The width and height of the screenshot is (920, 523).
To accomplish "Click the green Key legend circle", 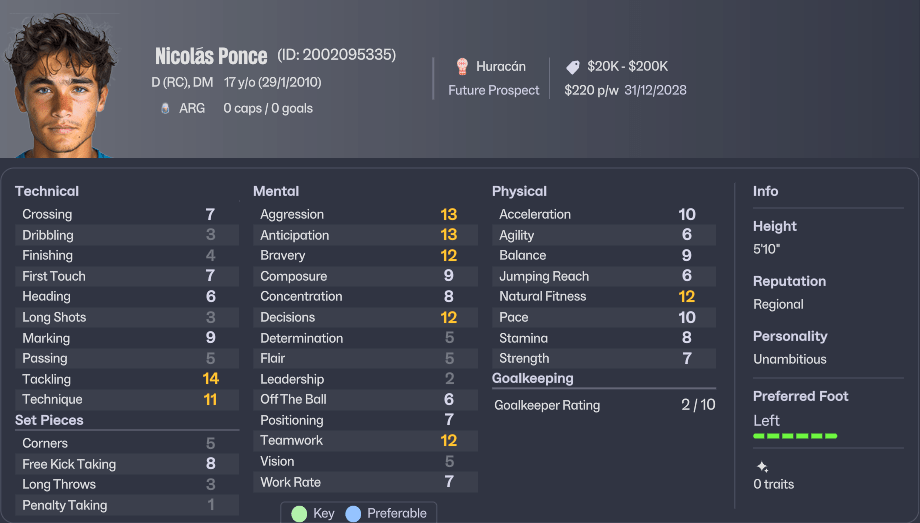I will (298, 513).
